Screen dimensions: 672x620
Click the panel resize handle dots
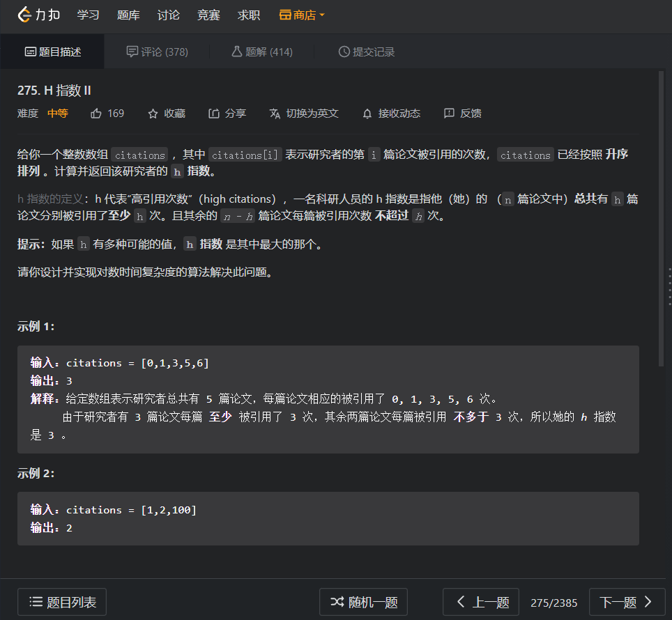point(670,287)
